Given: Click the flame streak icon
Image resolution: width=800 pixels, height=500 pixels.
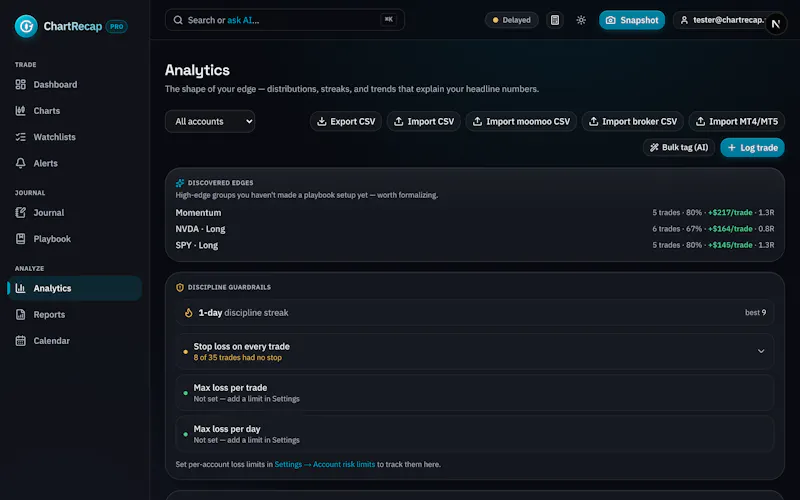Looking at the screenshot, I should click(x=188, y=313).
